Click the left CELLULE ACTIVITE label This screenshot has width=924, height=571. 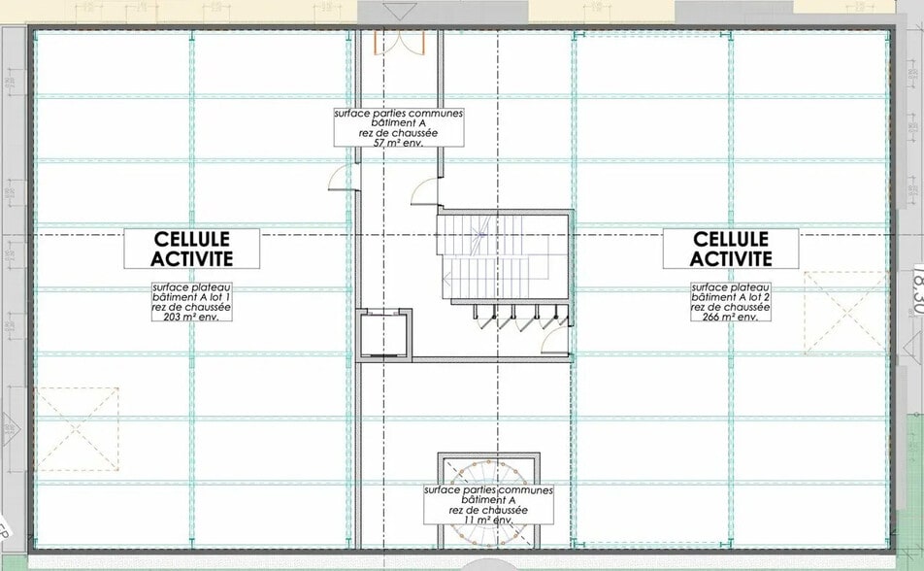point(192,249)
